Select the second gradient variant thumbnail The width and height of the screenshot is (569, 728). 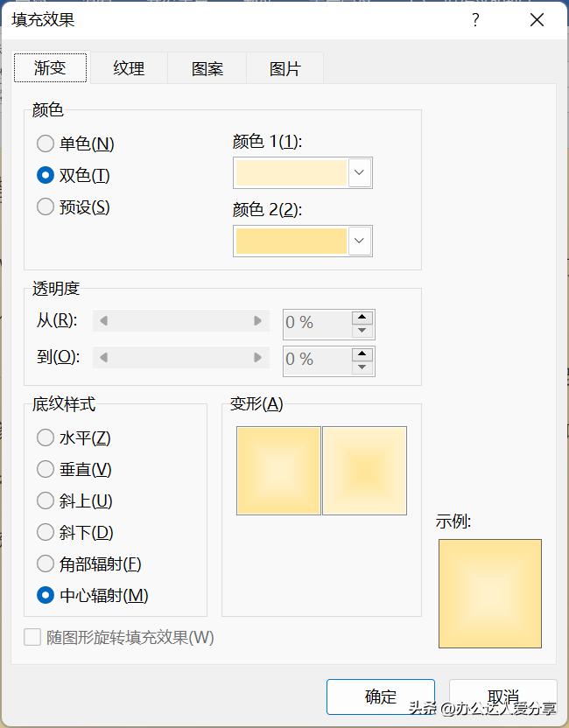click(365, 470)
